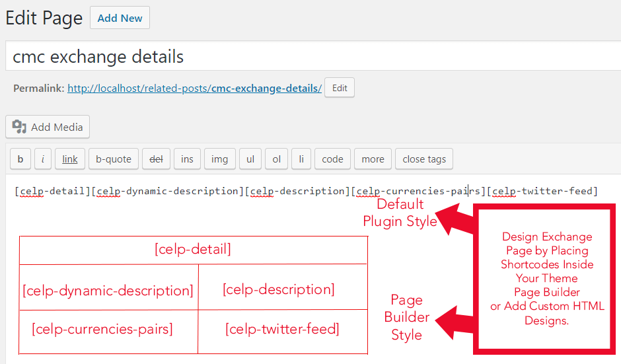This screenshot has height=364, width=621.
Task: Click the [celp-twitter-feed] shortcode in editor
Action: tap(542, 192)
